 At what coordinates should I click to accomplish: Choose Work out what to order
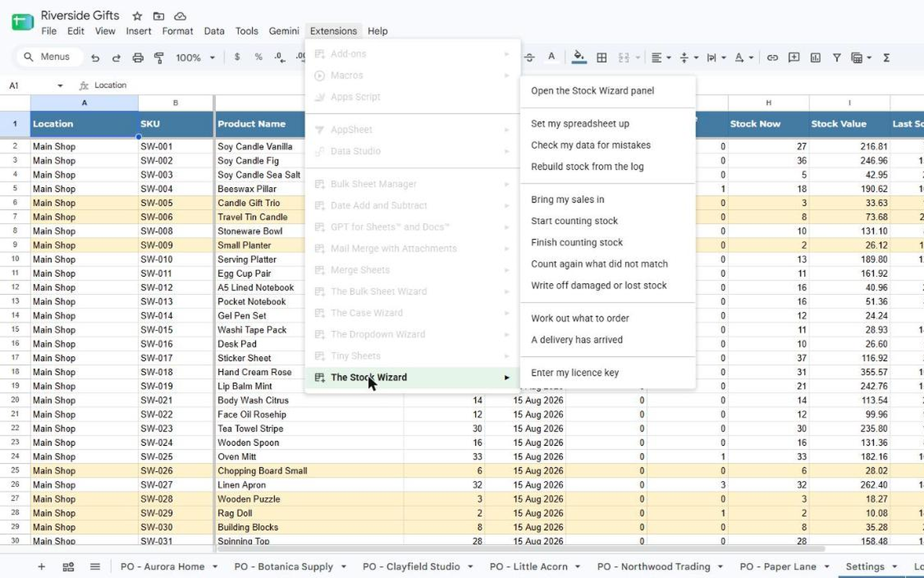point(608,318)
